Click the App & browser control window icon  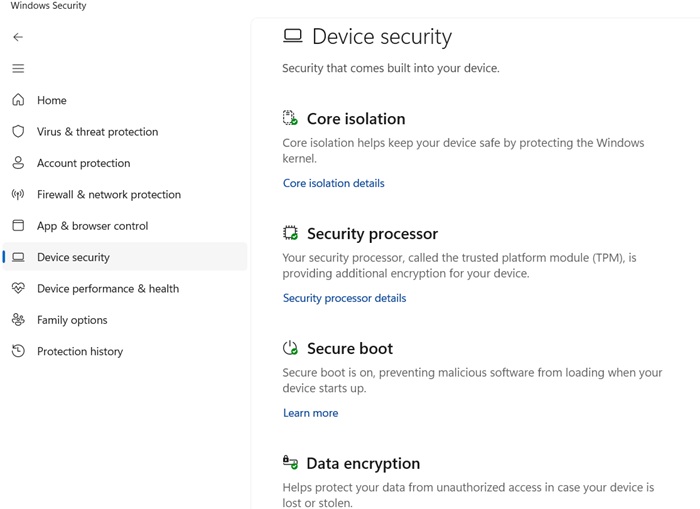(18, 225)
